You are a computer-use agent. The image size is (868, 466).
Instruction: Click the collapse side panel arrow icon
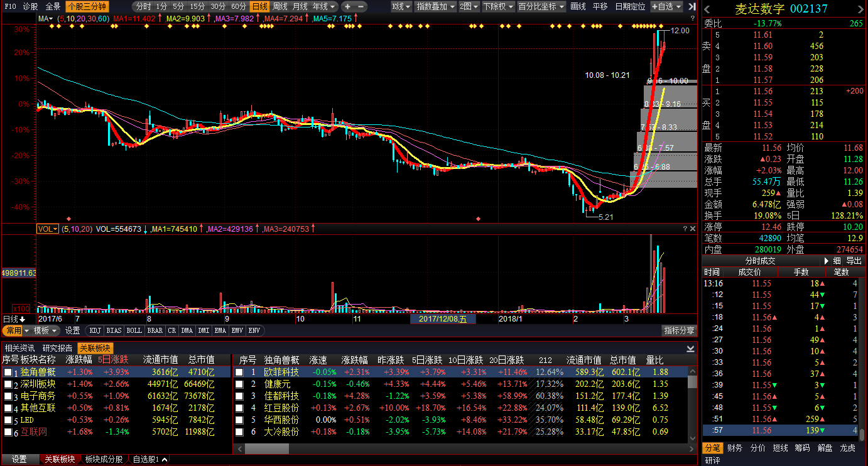click(692, 6)
